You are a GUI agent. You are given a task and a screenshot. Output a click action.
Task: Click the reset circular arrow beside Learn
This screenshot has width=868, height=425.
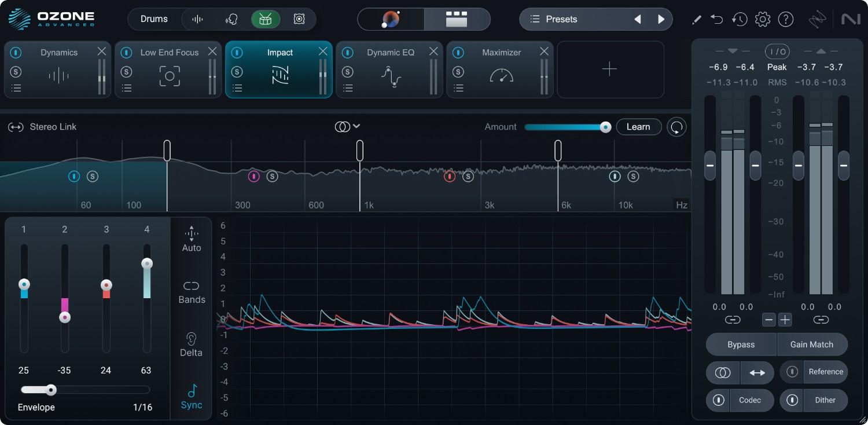676,127
